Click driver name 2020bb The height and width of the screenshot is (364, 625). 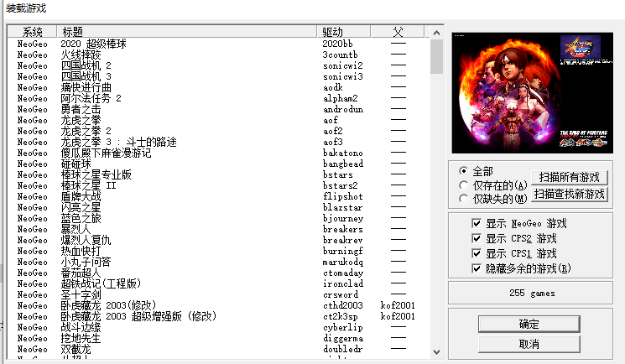point(337,44)
